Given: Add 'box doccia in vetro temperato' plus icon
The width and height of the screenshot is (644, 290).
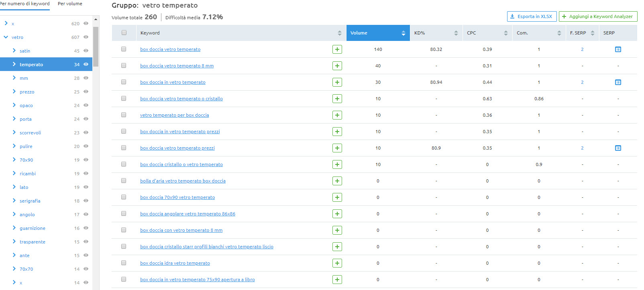Looking at the screenshot, I should tap(337, 82).
